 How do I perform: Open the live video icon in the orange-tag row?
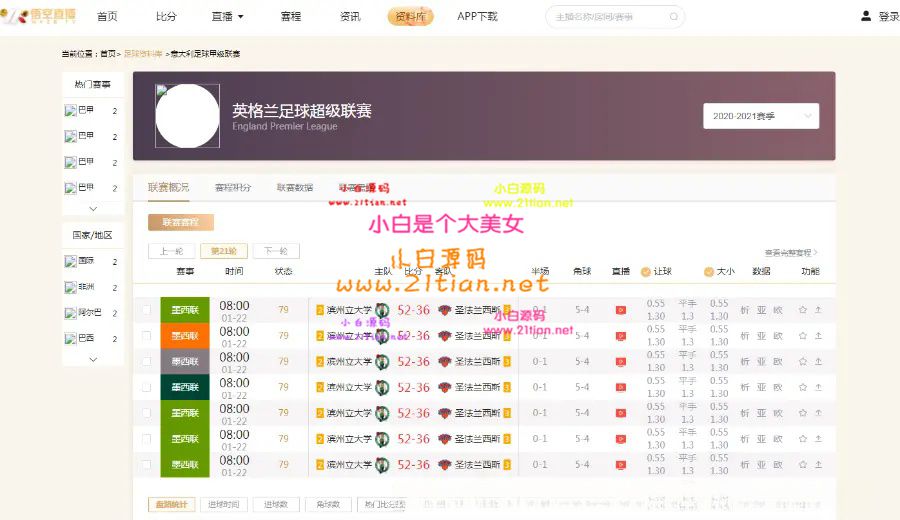click(620, 336)
